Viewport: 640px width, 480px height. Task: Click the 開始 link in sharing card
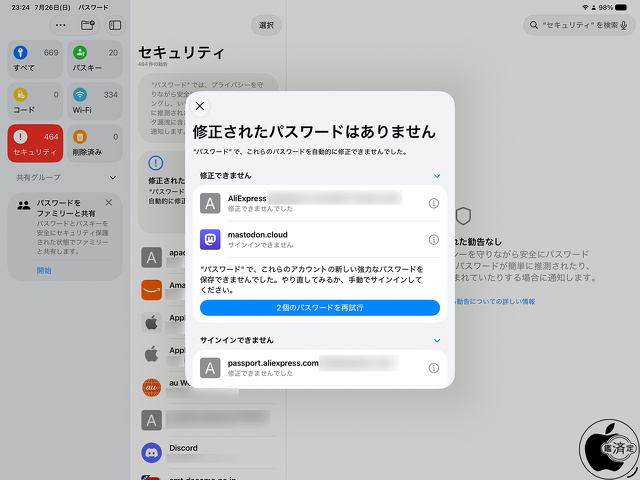[44, 271]
